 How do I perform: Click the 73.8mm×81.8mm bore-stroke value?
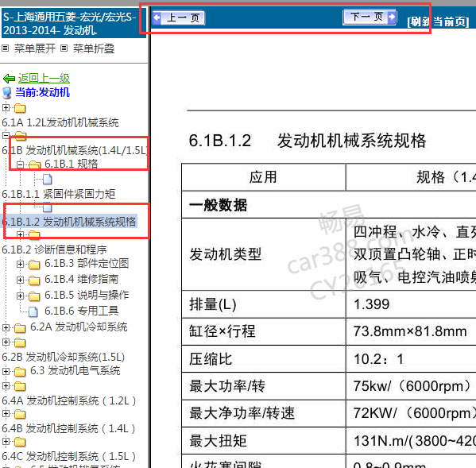(410, 331)
